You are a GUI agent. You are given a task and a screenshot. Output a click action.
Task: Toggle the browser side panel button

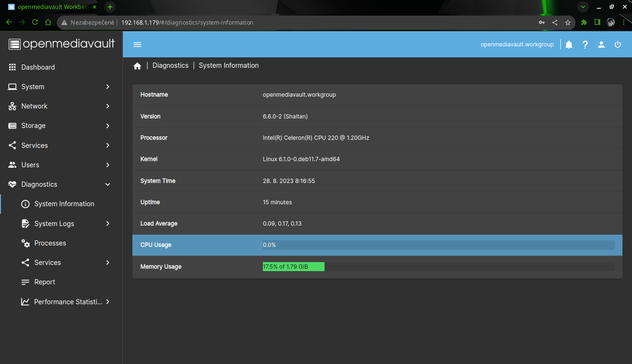597,22
